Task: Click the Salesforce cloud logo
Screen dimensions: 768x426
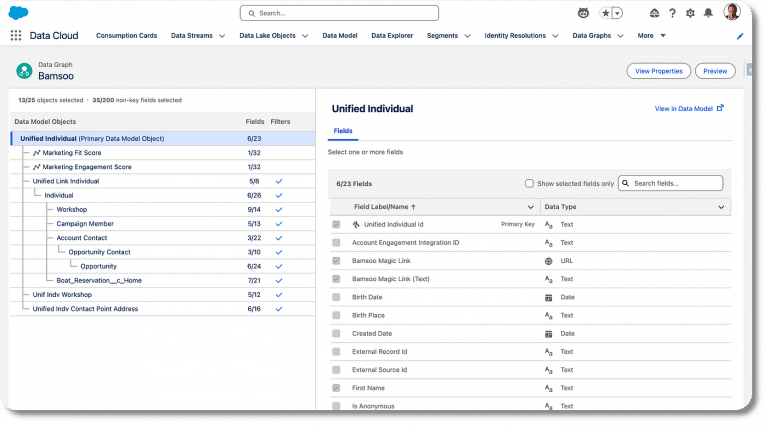Action: [x=19, y=13]
